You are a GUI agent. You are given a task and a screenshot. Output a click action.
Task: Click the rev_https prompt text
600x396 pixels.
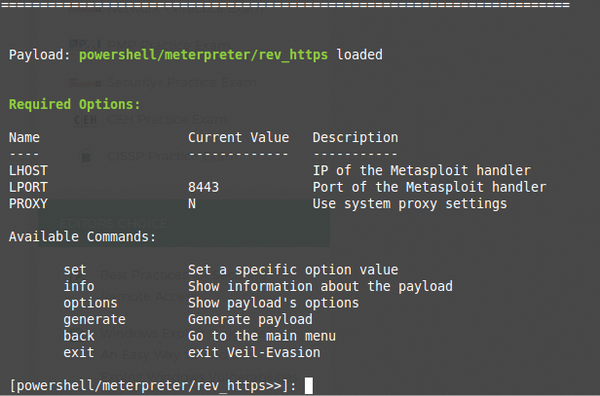pos(153,386)
